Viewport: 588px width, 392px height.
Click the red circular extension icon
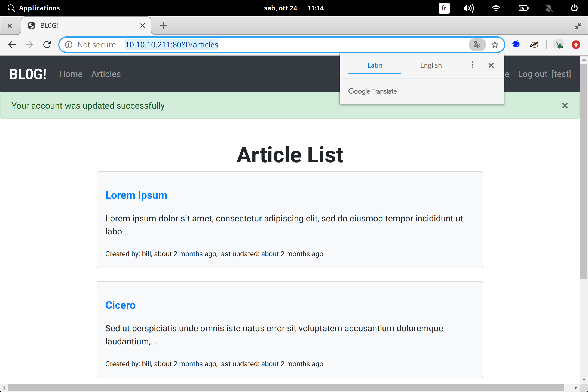pyautogui.click(x=576, y=45)
